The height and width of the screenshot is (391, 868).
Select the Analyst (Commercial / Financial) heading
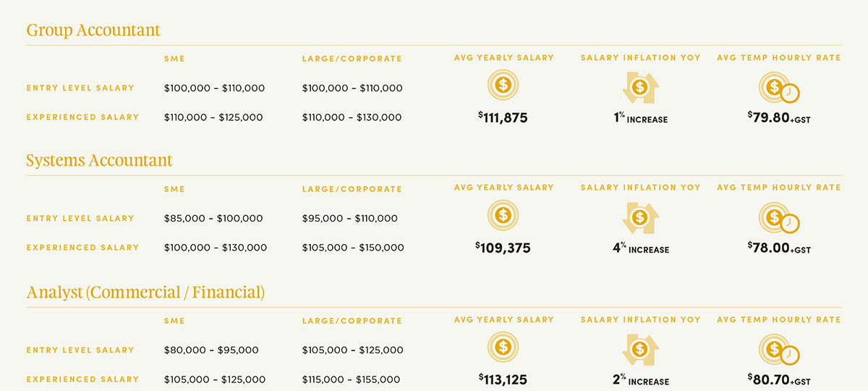tap(145, 293)
